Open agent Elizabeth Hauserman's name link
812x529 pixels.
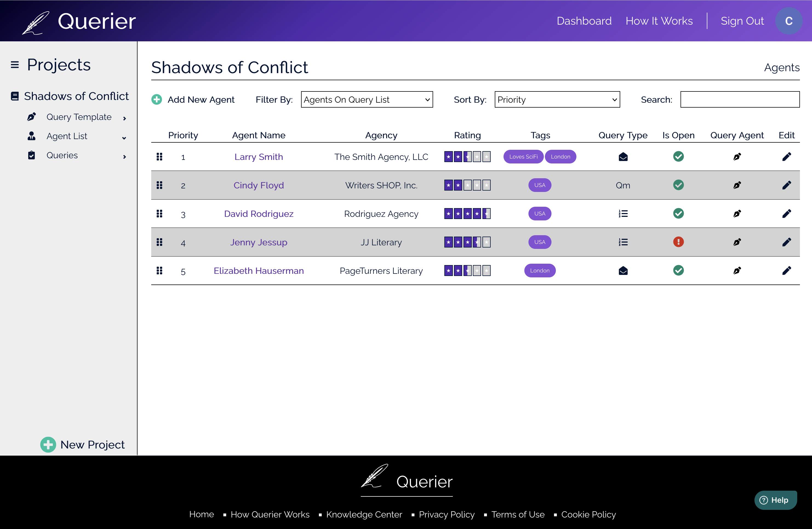[x=259, y=271]
